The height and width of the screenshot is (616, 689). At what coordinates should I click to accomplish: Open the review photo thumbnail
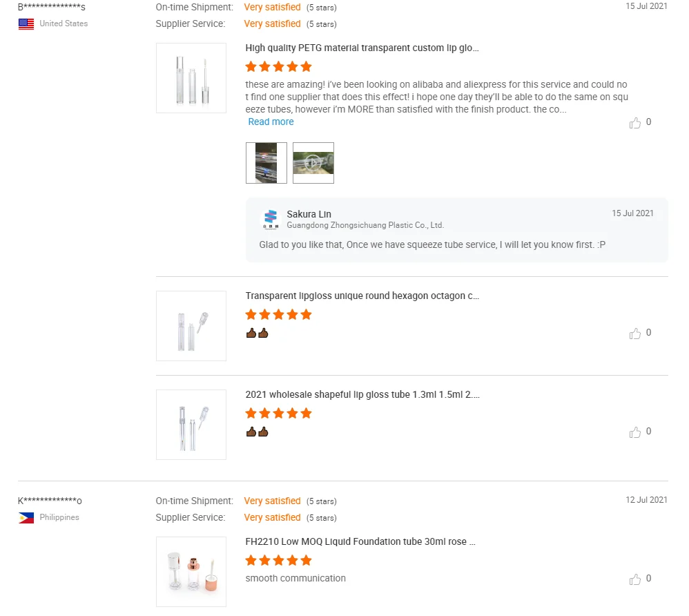point(266,163)
